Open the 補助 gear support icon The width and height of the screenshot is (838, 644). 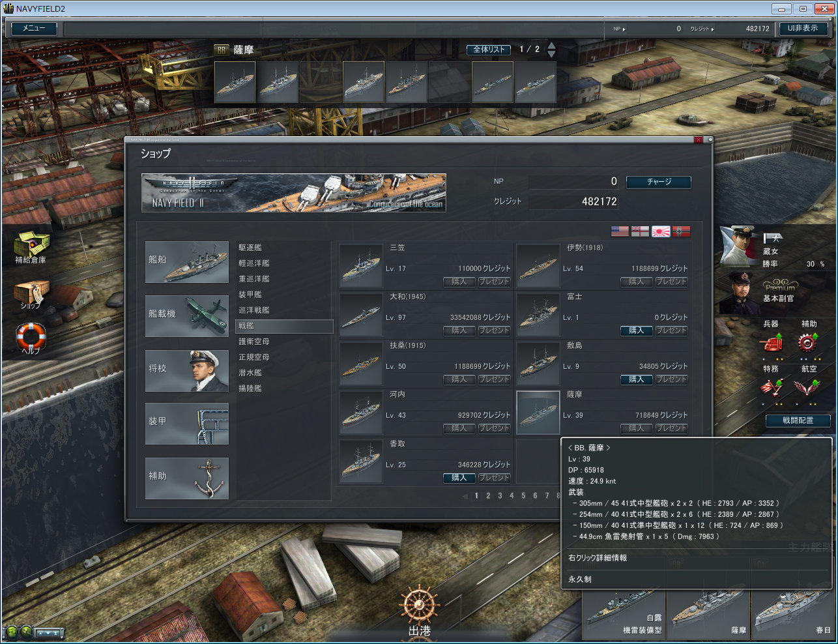click(808, 342)
